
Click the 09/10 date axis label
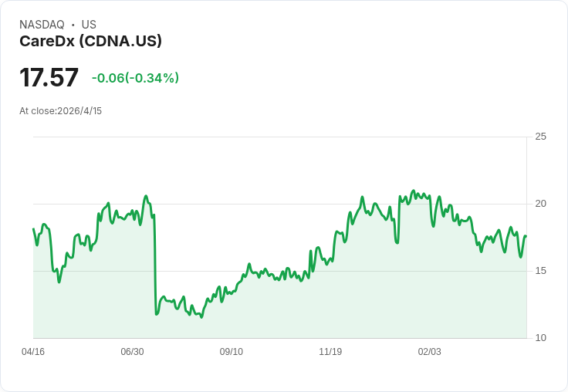click(x=232, y=352)
